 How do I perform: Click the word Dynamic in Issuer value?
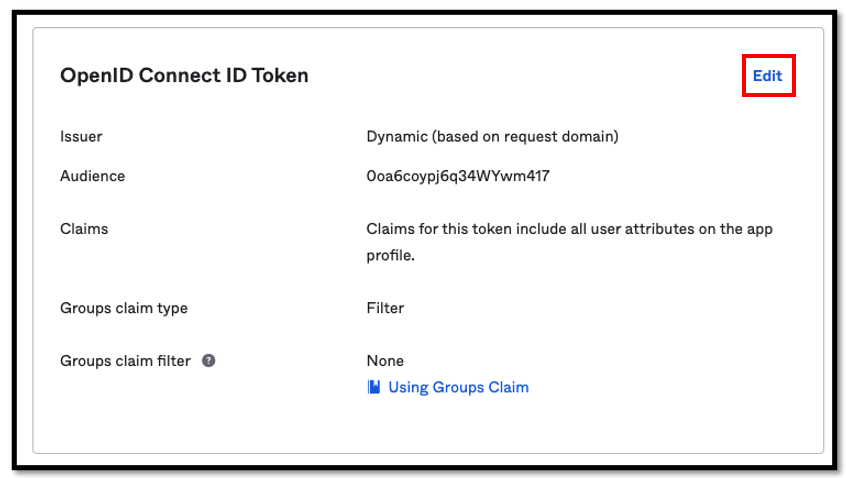coord(397,136)
